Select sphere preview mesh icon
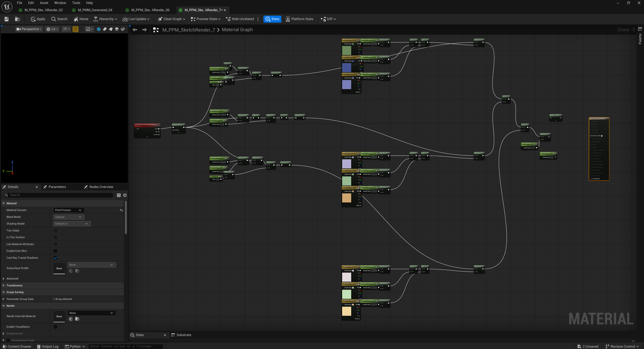Screen dimensions: 644x349 (x=98, y=29)
